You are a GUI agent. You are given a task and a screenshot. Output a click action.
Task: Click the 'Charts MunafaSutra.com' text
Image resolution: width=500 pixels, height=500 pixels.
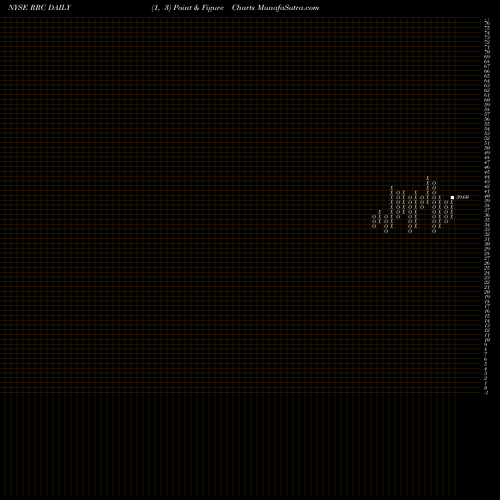[275, 8]
